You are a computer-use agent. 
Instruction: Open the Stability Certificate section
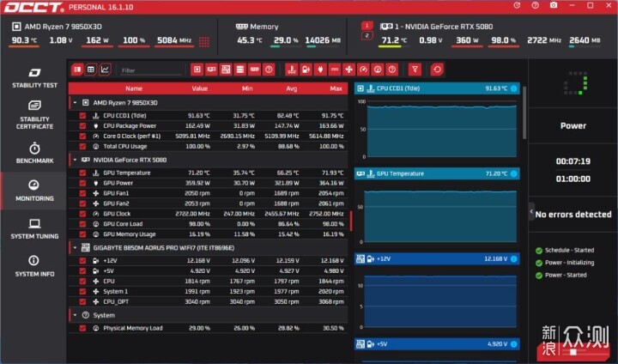click(34, 115)
